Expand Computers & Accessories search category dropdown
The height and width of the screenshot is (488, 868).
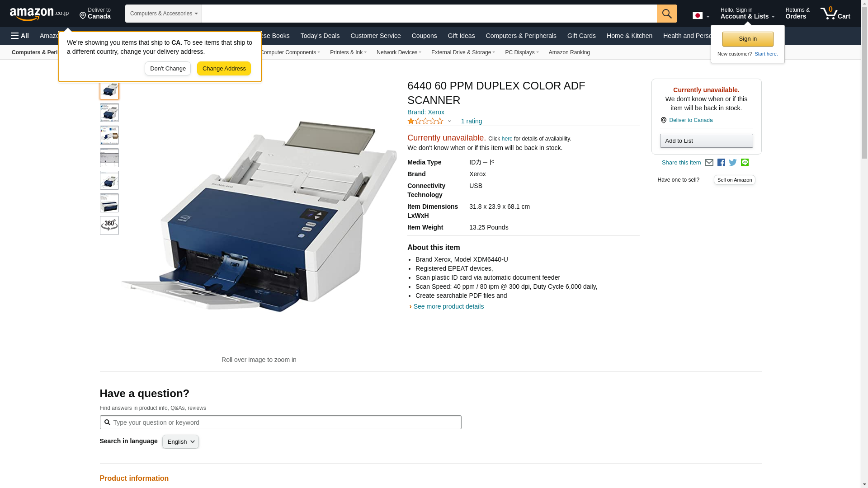coord(164,14)
